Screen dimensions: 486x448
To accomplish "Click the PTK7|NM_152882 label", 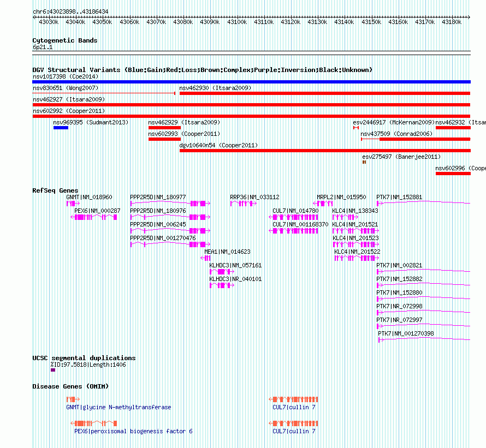I will (x=399, y=279).
